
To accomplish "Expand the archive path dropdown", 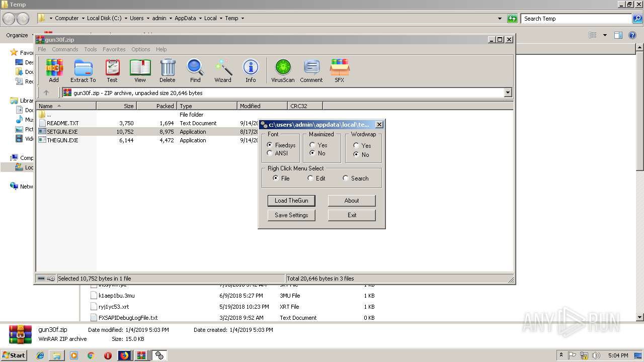I will click(508, 93).
